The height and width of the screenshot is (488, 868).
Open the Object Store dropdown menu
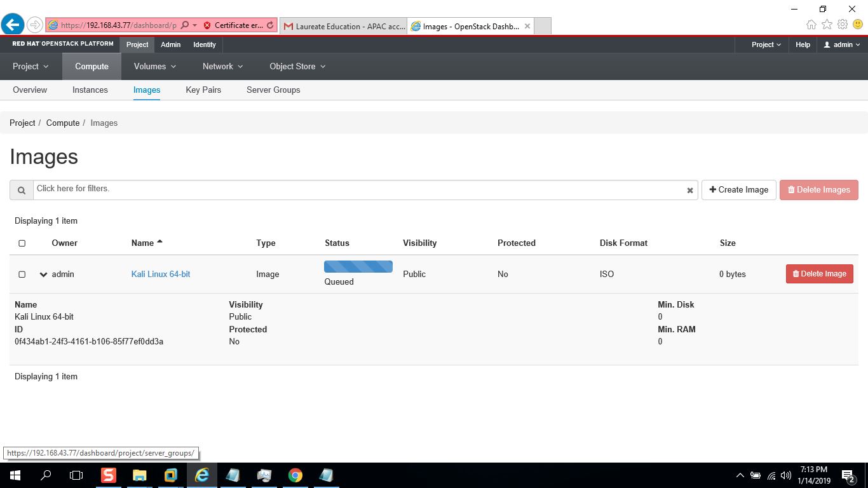pos(297,66)
